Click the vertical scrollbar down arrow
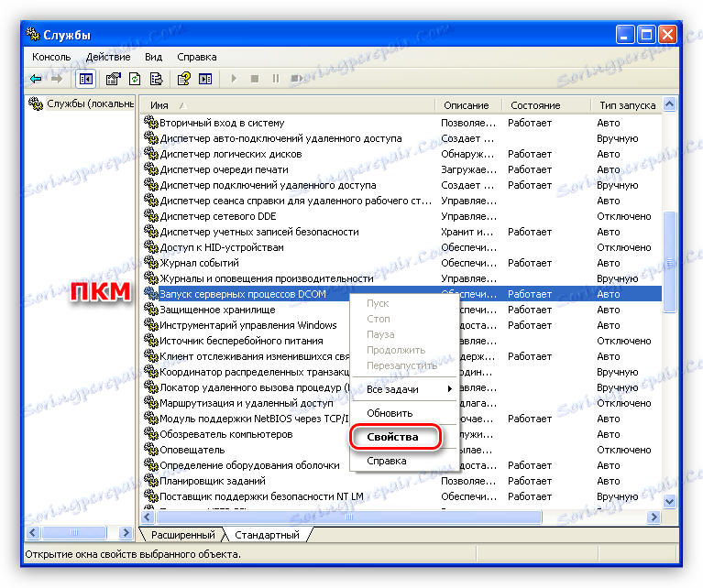 tap(670, 502)
